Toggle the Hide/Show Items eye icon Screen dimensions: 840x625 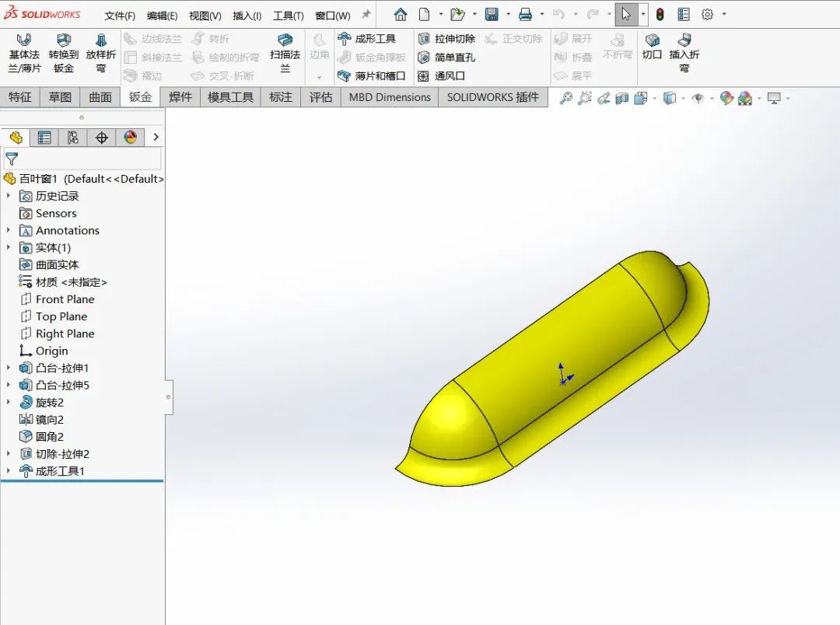698,98
